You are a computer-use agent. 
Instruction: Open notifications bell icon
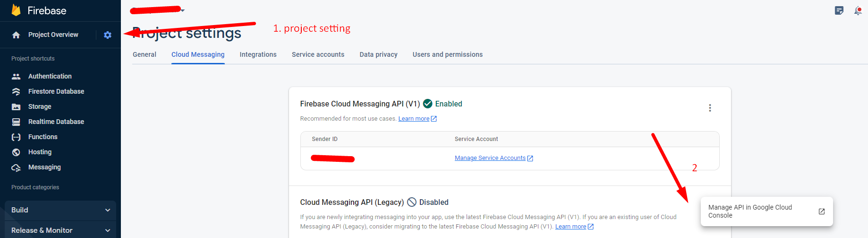(x=858, y=10)
